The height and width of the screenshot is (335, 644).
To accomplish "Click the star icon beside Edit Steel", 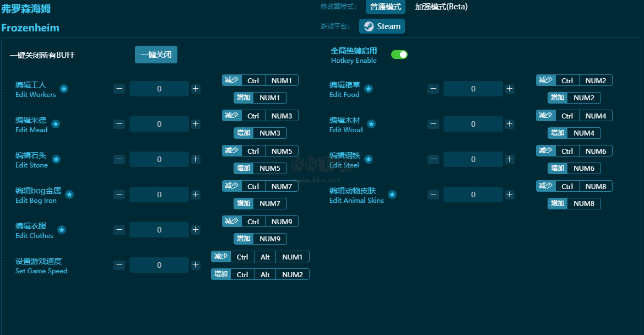I will click(369, 159).
